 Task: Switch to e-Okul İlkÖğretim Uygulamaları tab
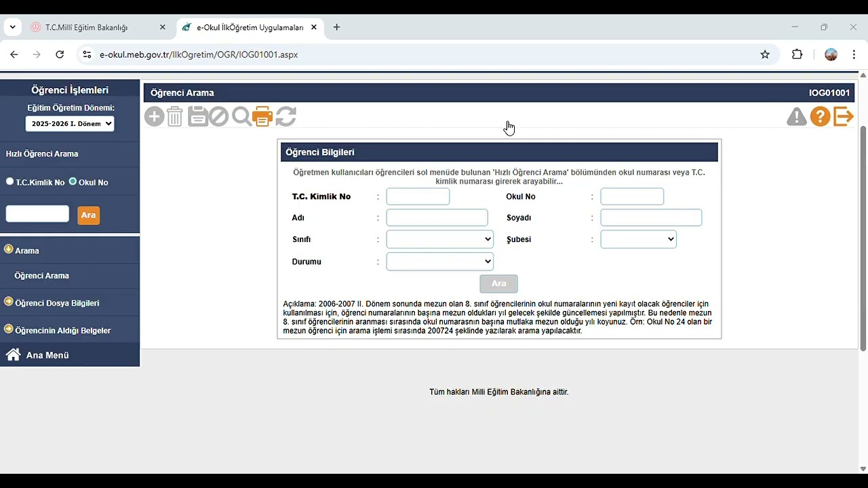click(250, 27)
